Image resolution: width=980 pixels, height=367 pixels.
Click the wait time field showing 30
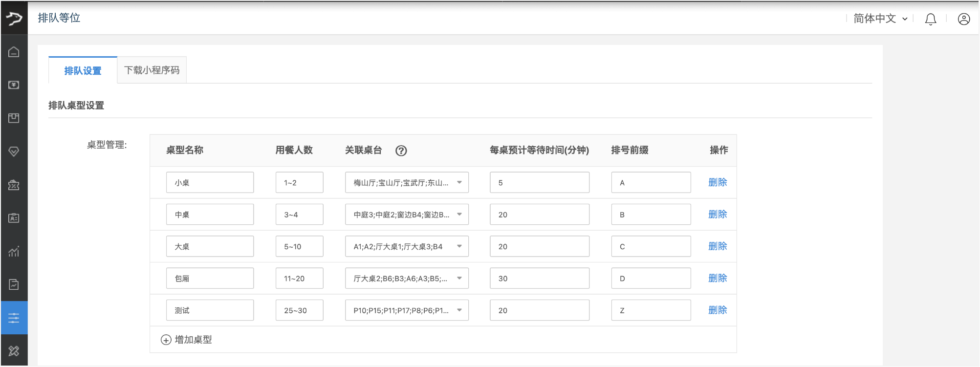[539, 279]
